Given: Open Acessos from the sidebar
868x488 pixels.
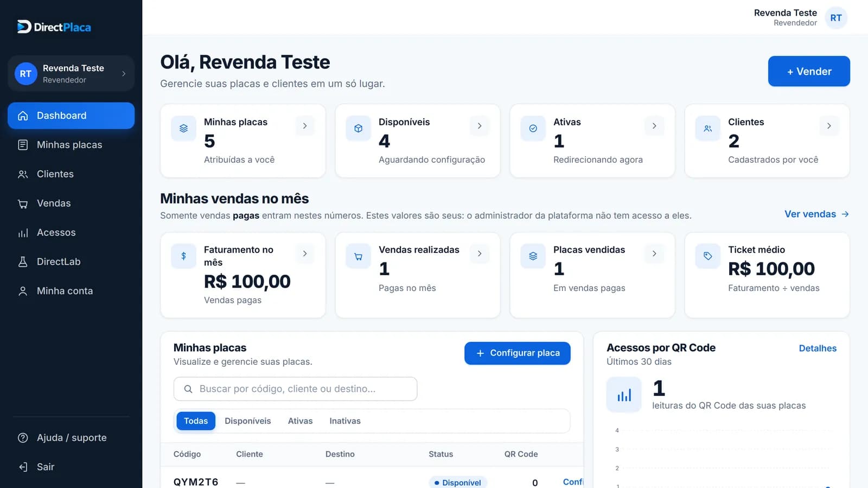Looking at the screenshot, I should click(x=71, y=232).
